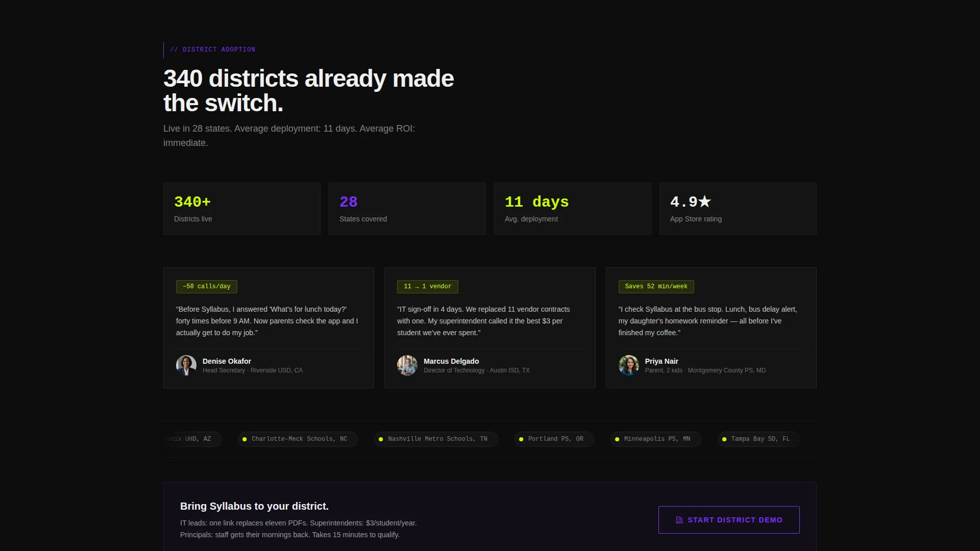Viewport: 980px width, 551px height.
Task: Click the 'Live in 28 states' subtitle text
Action: pyautogui.click(x=289, y=136)
